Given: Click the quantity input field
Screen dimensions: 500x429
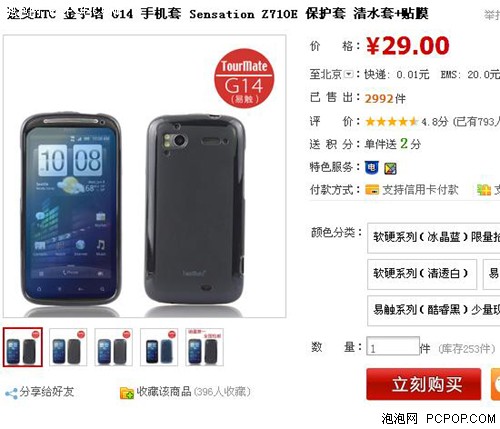Looking at the screenshot, I should pos(393,346).
